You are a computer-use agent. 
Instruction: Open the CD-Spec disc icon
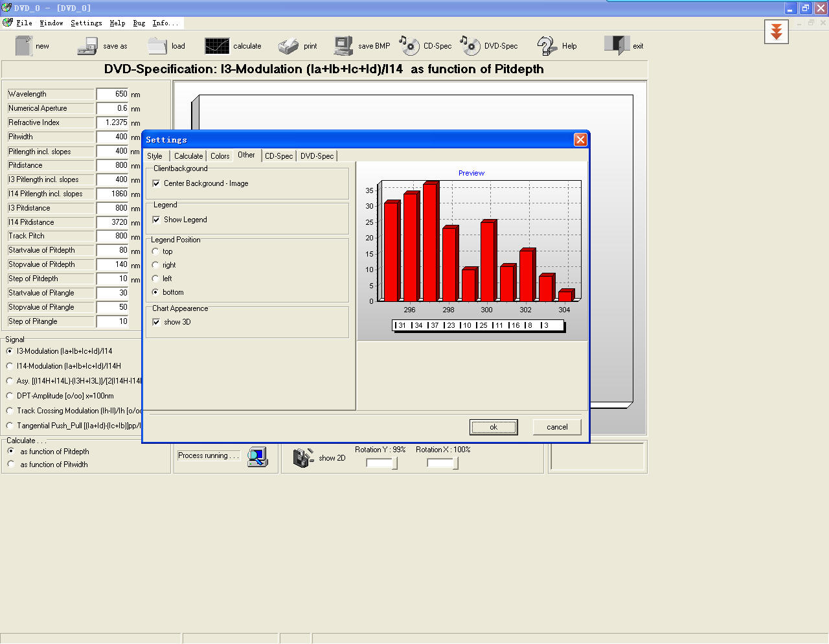[x=409, y=45]
